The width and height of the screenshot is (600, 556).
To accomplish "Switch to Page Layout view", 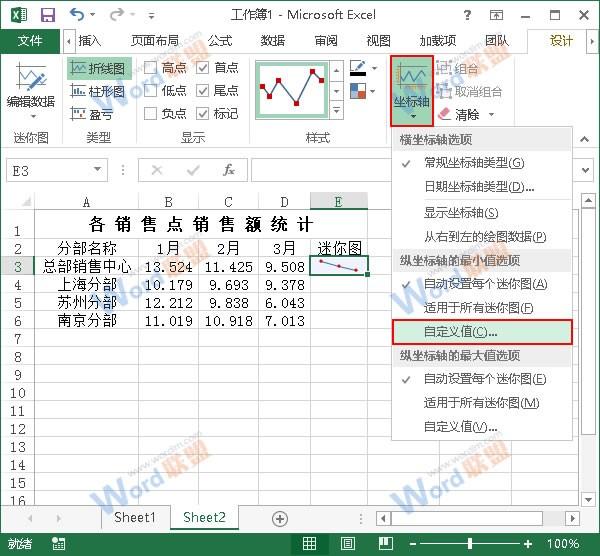I will coord(347,543).
